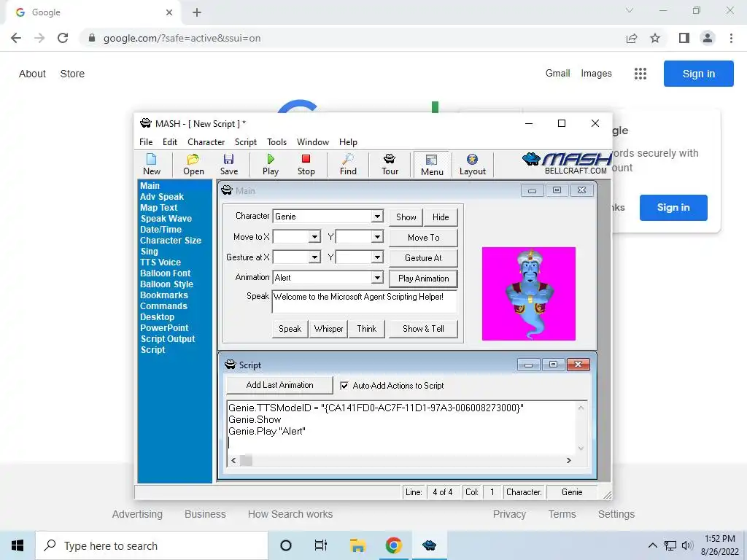The image size is (747, 560).
Task: Click the Add Last Animation button
Action: click(x=279, y=385)
